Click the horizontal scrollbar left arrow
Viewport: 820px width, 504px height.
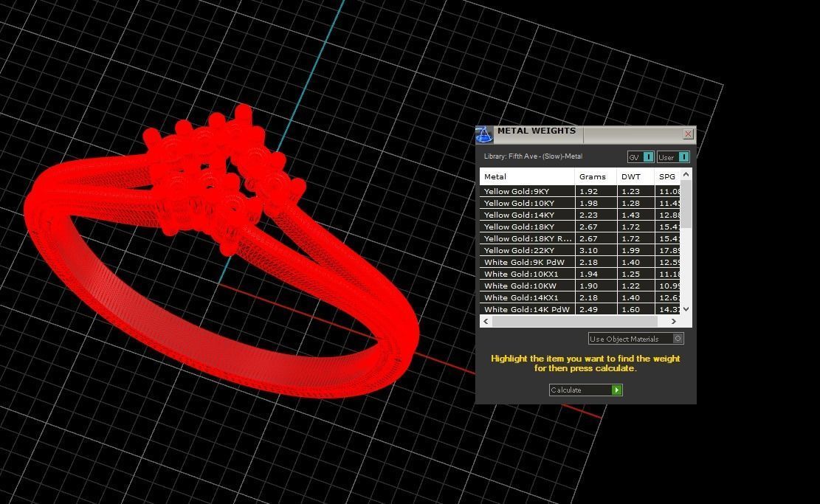pyautogui.click(x=486, y=322)
